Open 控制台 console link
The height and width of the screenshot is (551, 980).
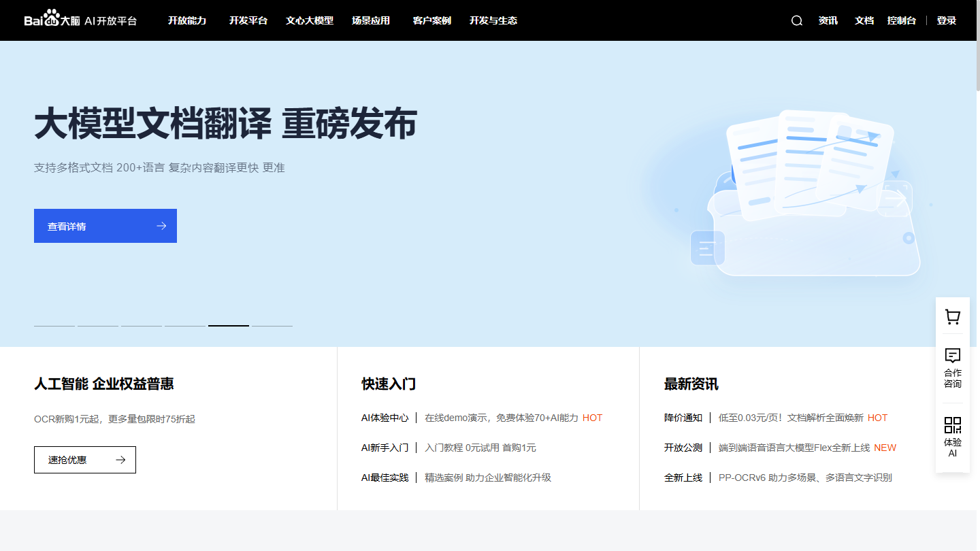pos(902,20)
